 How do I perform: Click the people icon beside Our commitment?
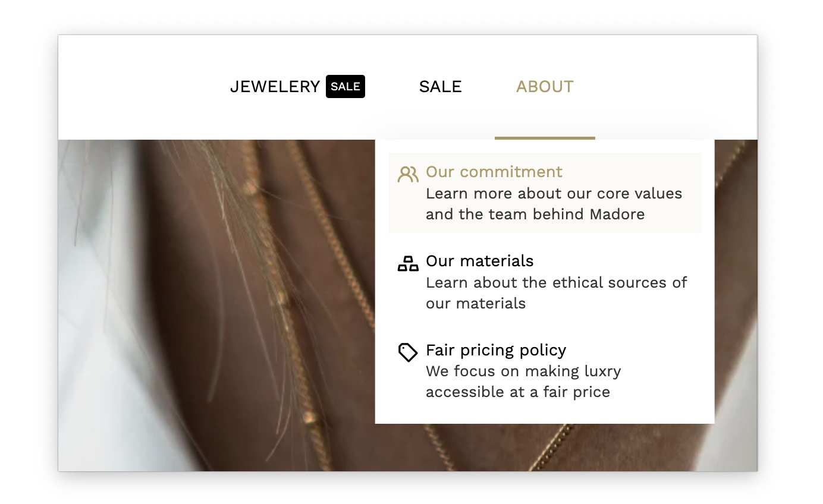(408, 174)
